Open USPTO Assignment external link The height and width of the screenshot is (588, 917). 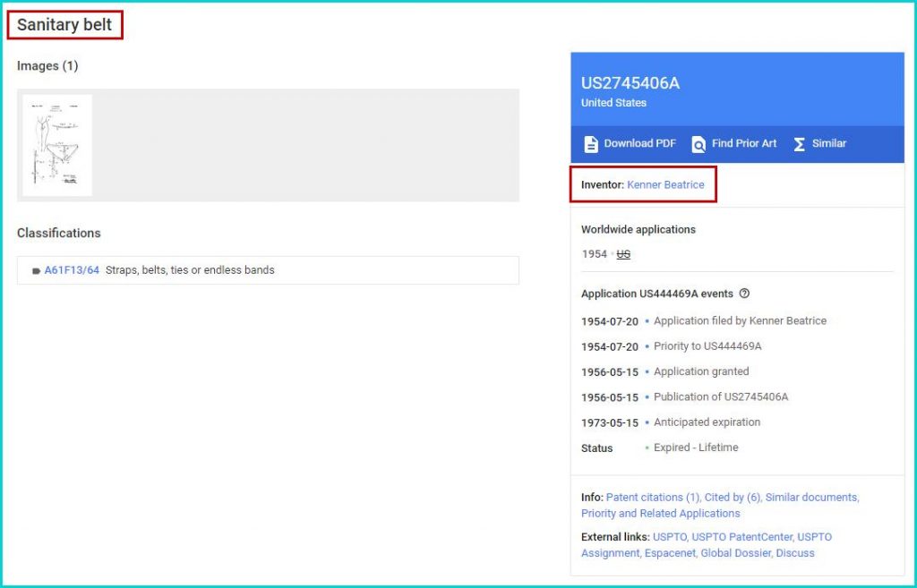(x=707, y=545)
